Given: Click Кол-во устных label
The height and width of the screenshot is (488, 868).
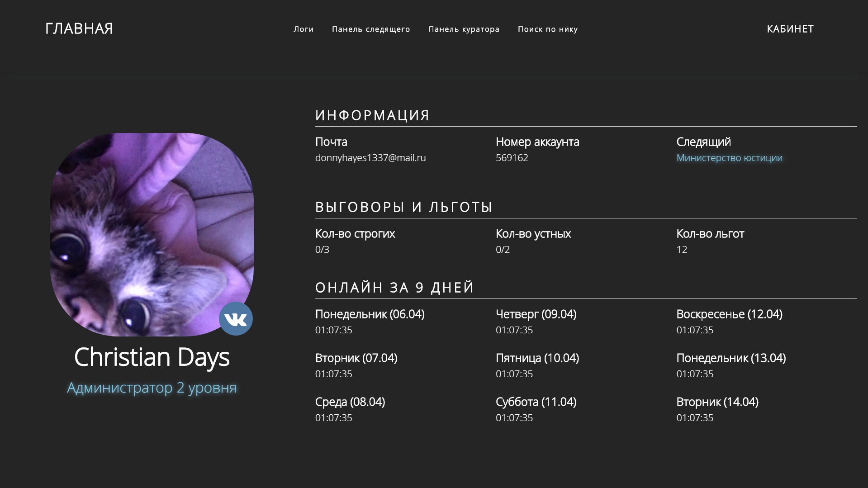Looking at the screenshot, I should point(533,234).
